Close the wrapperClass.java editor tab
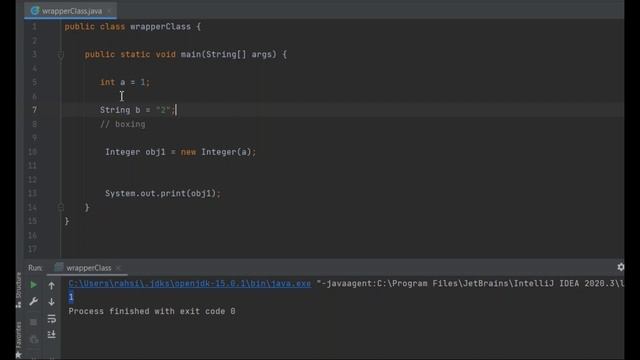Screen dimensions: 640x360 [109, 11]
